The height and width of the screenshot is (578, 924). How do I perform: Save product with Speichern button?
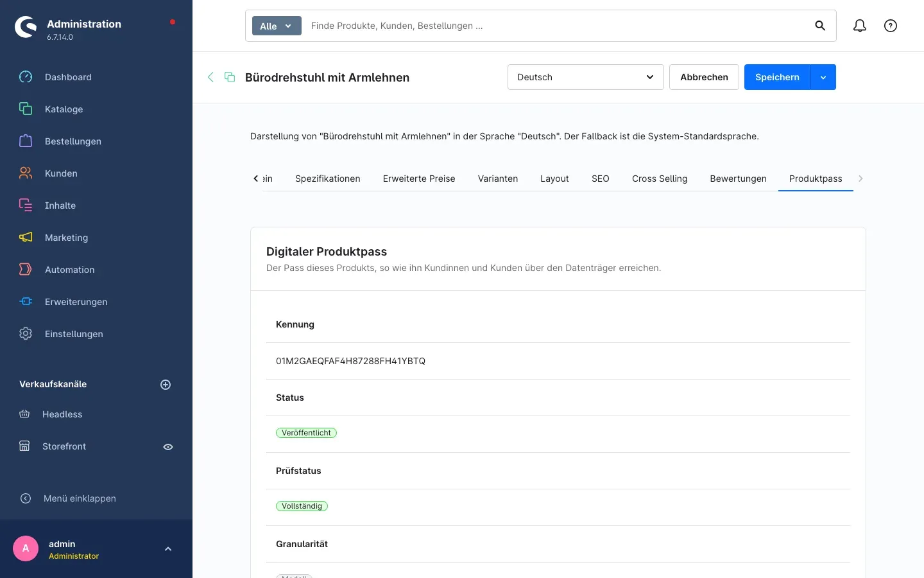click(777, 77)
